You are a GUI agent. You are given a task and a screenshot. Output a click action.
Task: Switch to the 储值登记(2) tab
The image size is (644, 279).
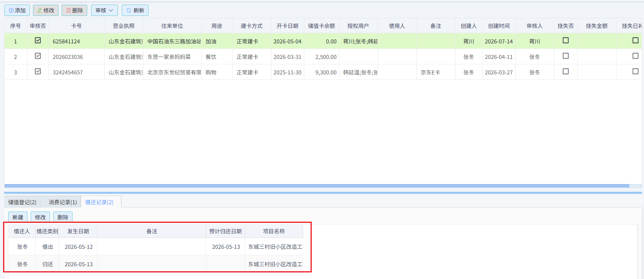(x=22, y=202)
